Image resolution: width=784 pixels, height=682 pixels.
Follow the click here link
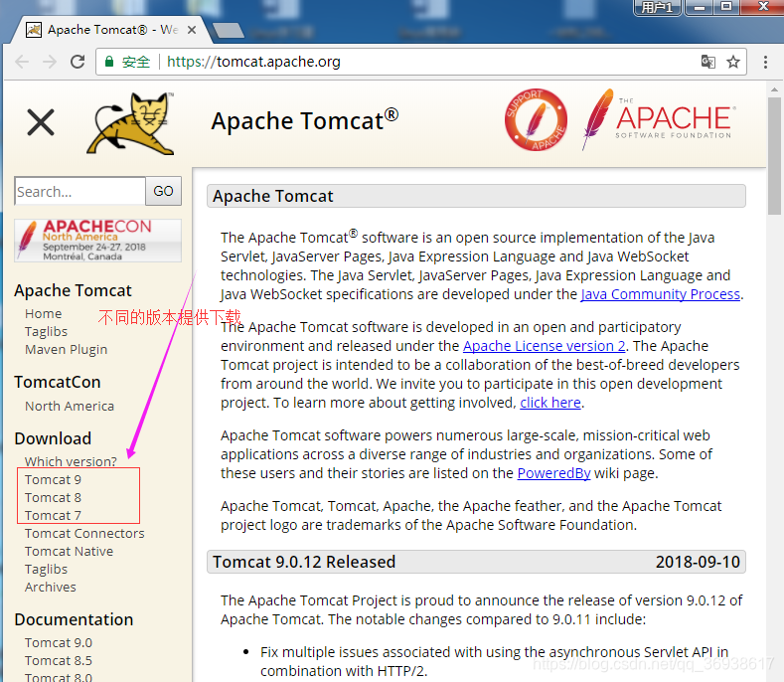click(550, 403)
